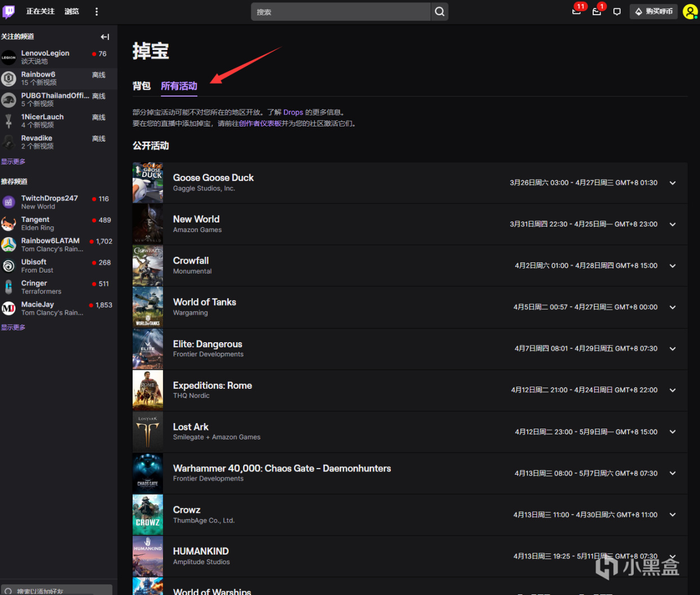Expand the Expeditions: Rome campaign chevron

click(x=672, y=390)
